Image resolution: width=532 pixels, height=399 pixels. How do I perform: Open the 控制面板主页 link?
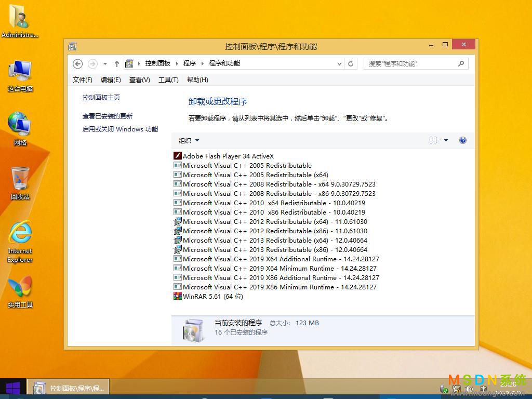tap(101, 97)
